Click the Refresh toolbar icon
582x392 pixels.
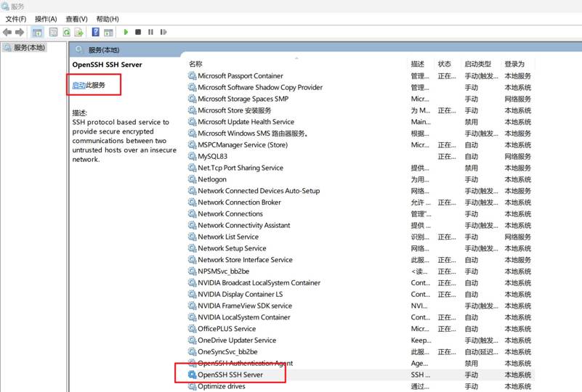point(66,32)
